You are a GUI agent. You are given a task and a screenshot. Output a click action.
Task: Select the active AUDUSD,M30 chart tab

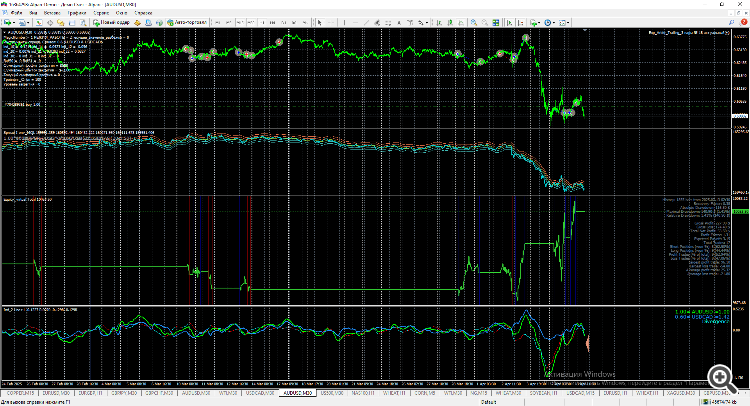(298, 393)
